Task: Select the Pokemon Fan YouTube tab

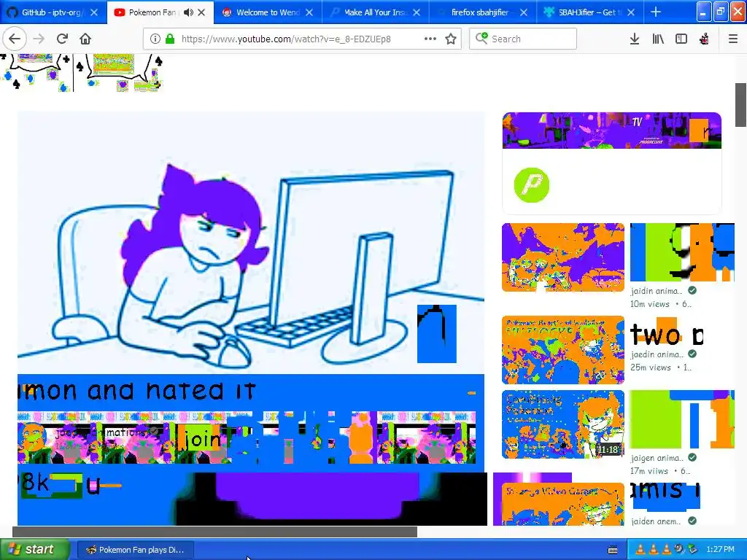Action: (152, 12)
